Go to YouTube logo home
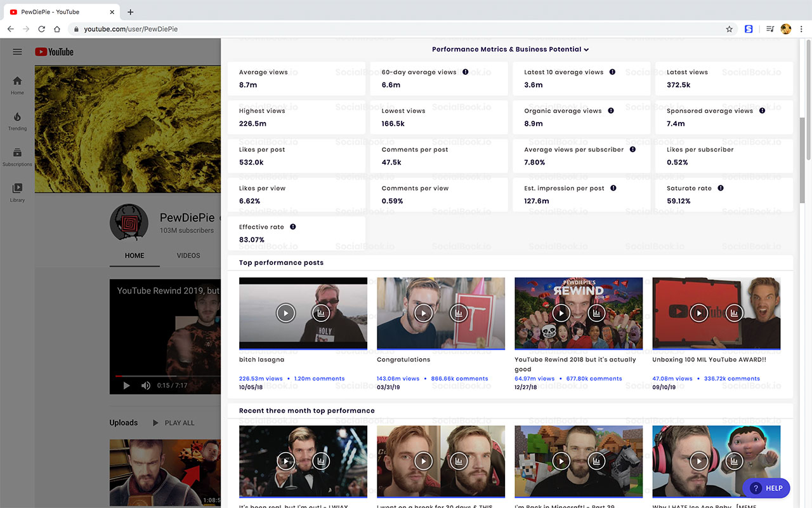 [x=54, y=52]
